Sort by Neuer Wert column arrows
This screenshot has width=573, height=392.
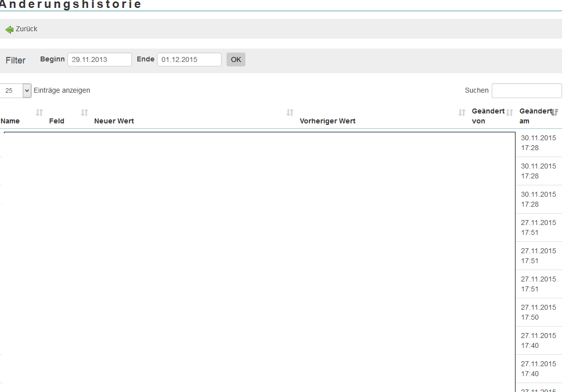pos(290,112)
